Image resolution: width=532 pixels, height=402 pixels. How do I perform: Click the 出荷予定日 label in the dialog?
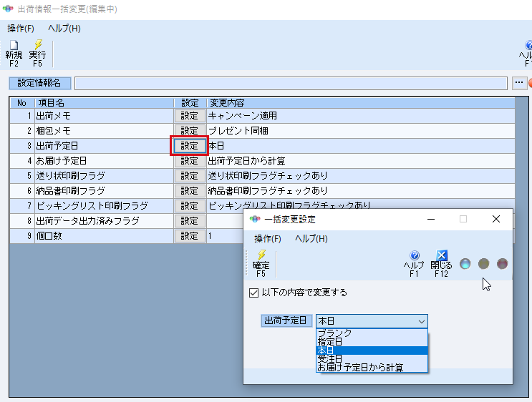286,320
